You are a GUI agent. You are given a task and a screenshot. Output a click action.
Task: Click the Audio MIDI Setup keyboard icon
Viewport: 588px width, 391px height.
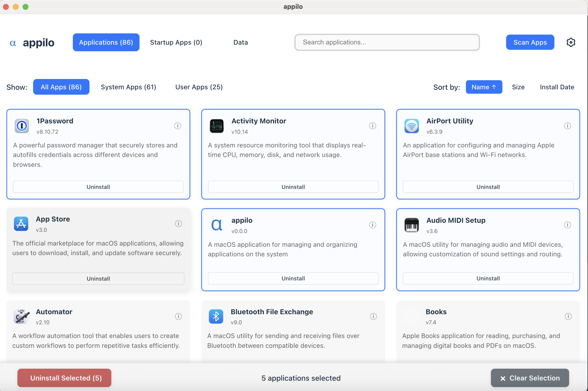(x=411, y=225)
